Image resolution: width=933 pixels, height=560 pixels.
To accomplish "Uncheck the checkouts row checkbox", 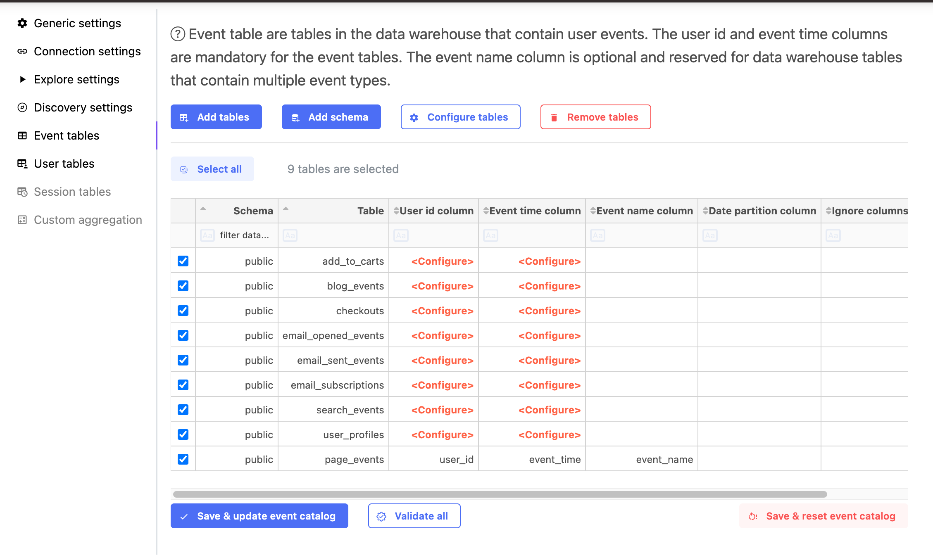I will click(183, 311).
